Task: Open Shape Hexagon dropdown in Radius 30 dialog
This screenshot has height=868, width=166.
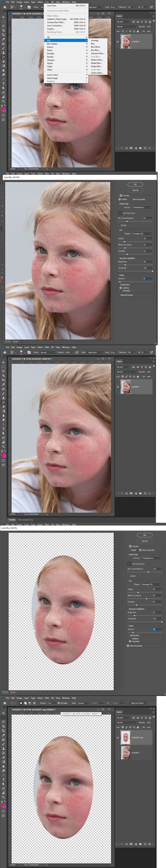Action: point(151,584)
